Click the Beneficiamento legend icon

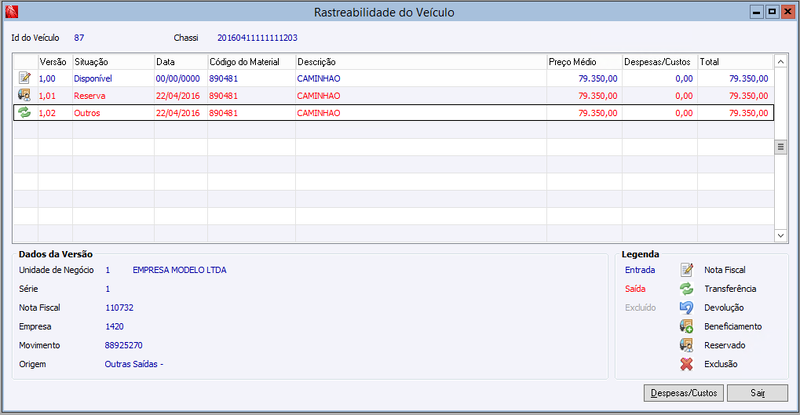click(687, 326)
